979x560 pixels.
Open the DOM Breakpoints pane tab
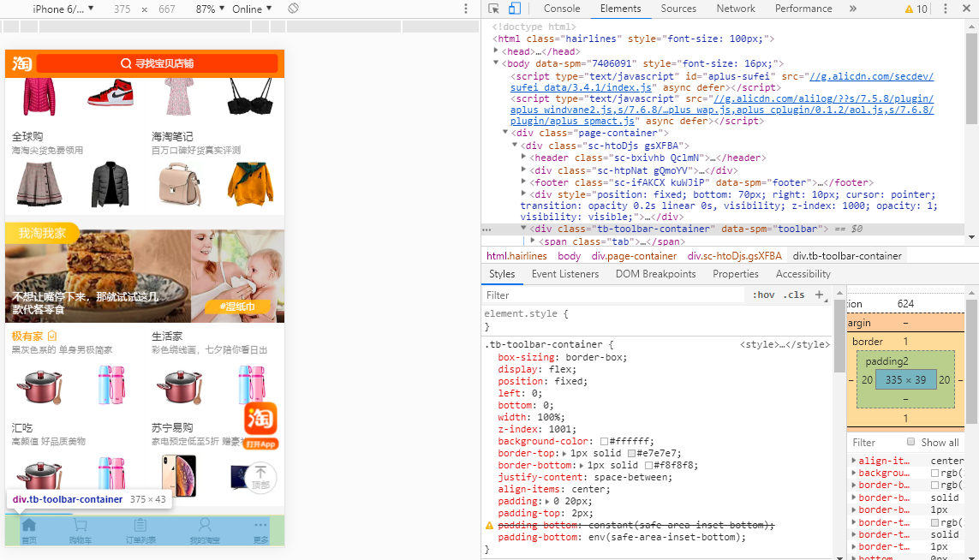pyautogui.click(x=655, y=274)
